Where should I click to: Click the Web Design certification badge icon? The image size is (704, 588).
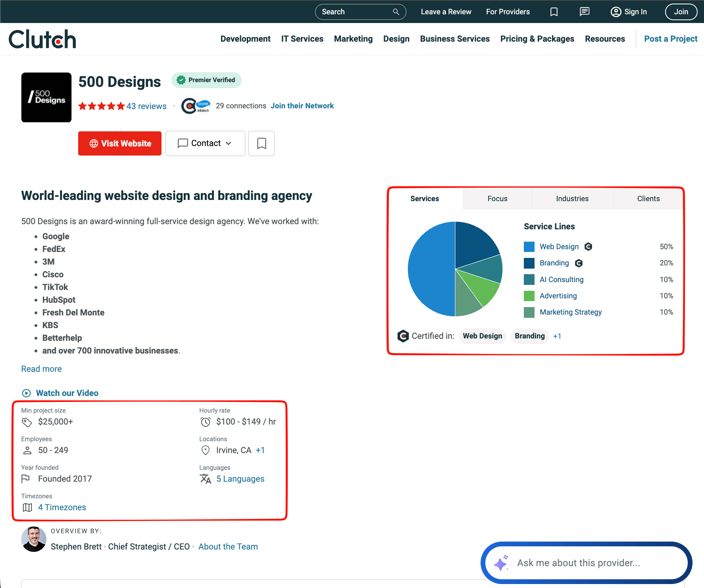(x=589, y=247)
